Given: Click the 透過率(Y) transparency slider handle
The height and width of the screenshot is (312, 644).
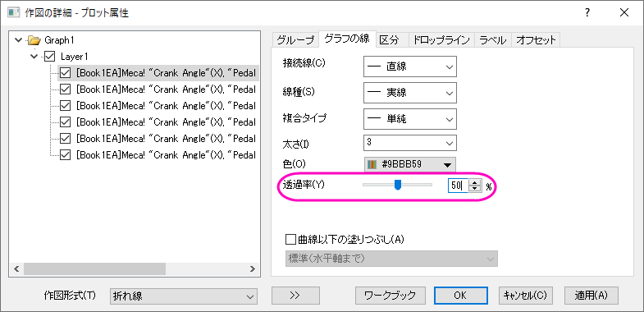Looking at the screenshot, I should coord(398,186).
